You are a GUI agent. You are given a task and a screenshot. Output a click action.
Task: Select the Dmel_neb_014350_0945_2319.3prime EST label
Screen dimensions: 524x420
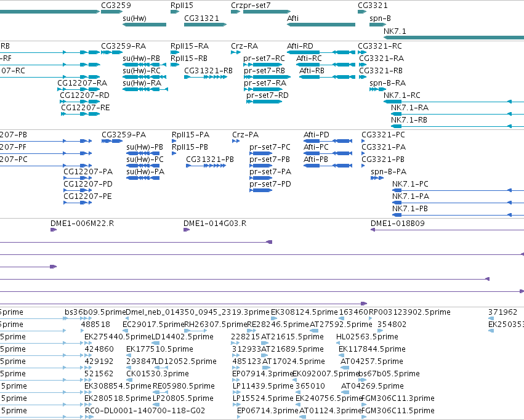coord(198,312)
